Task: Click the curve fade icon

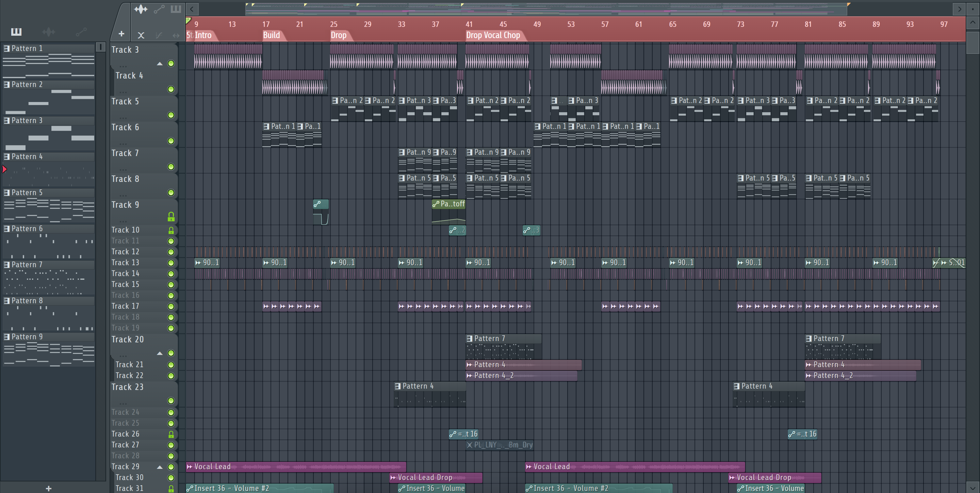Action: tap(159, 35)
